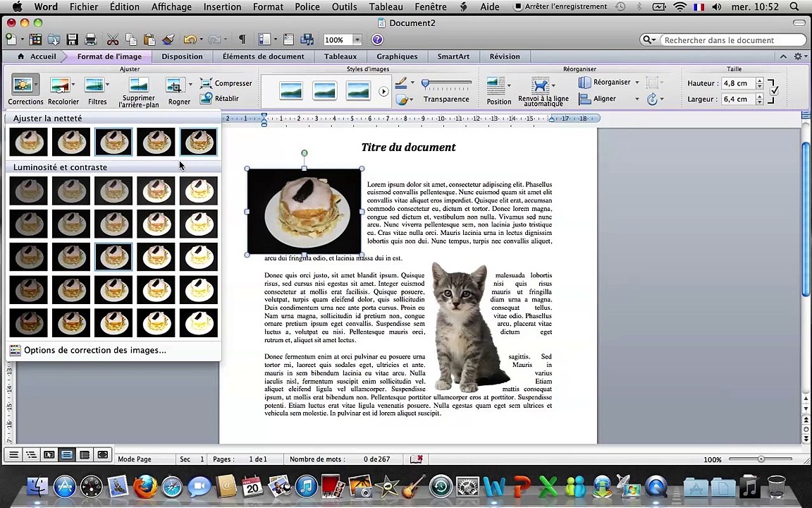
Task: Click the Largeur value field
Action: coord(738,99)
